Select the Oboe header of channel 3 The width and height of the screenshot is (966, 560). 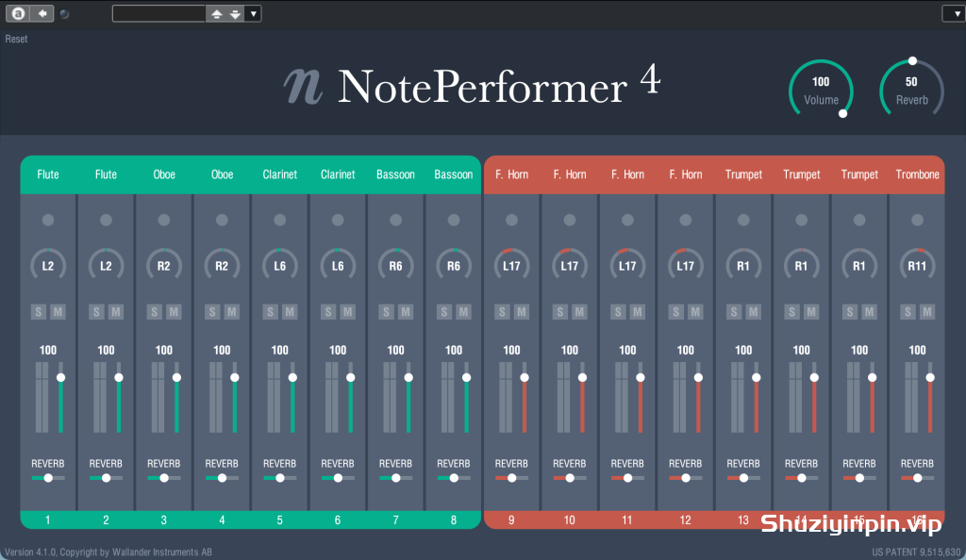click(x=164, y=174)
